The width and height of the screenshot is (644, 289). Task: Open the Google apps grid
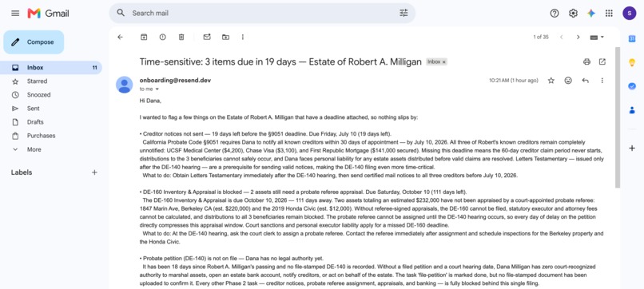(609, 13)
